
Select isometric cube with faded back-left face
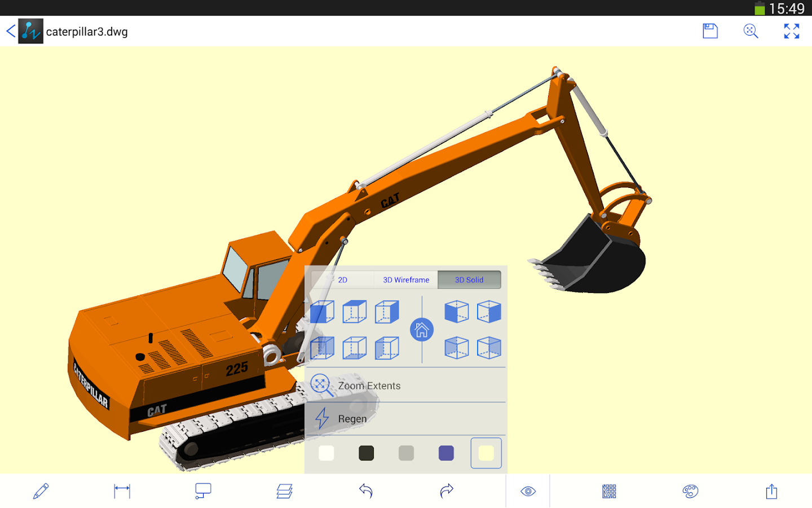(457, 348)
